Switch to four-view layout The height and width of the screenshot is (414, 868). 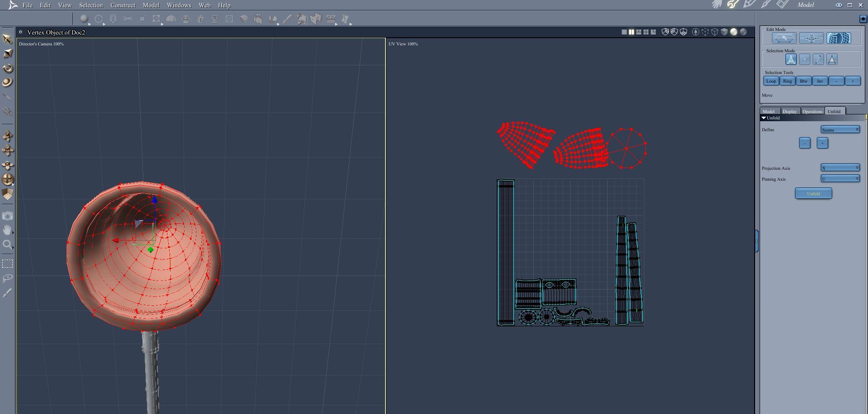[x=646, y=32]
